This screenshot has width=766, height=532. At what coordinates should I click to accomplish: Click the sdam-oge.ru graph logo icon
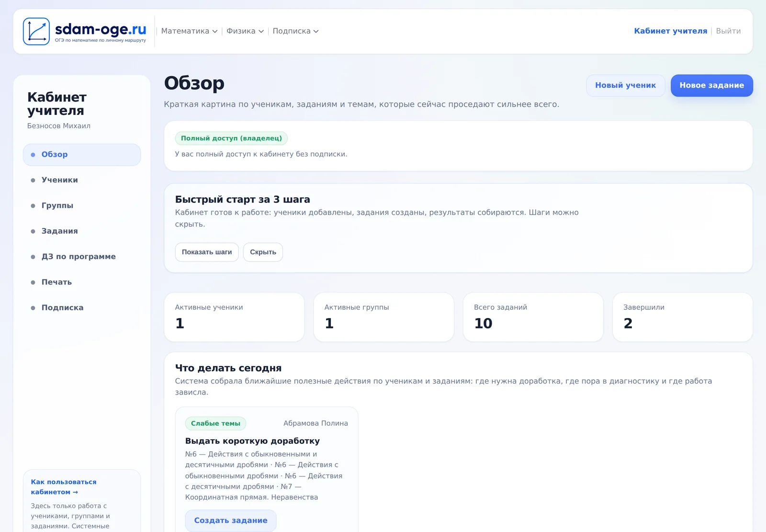36,32
